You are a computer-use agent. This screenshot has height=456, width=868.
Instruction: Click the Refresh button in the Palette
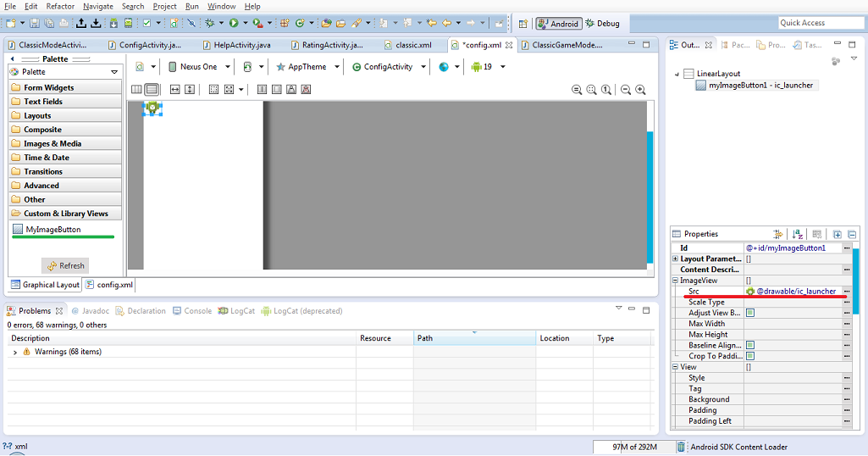click(65, 266)
